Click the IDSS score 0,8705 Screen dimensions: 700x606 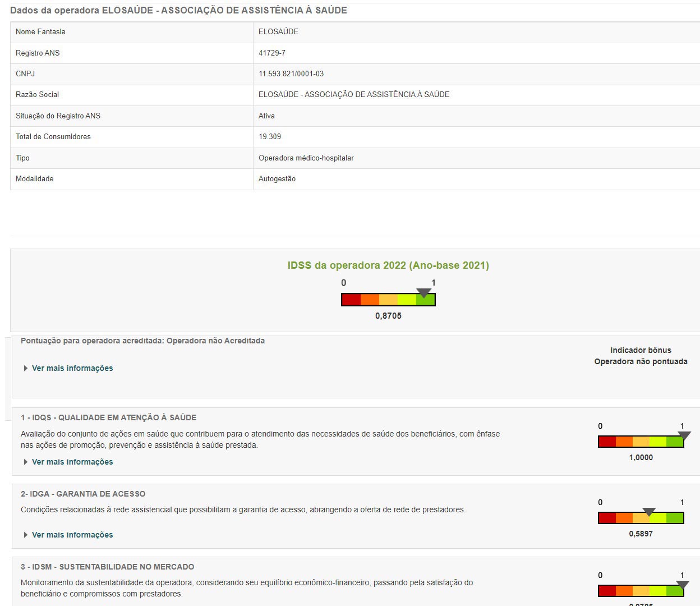coord(388,316)
